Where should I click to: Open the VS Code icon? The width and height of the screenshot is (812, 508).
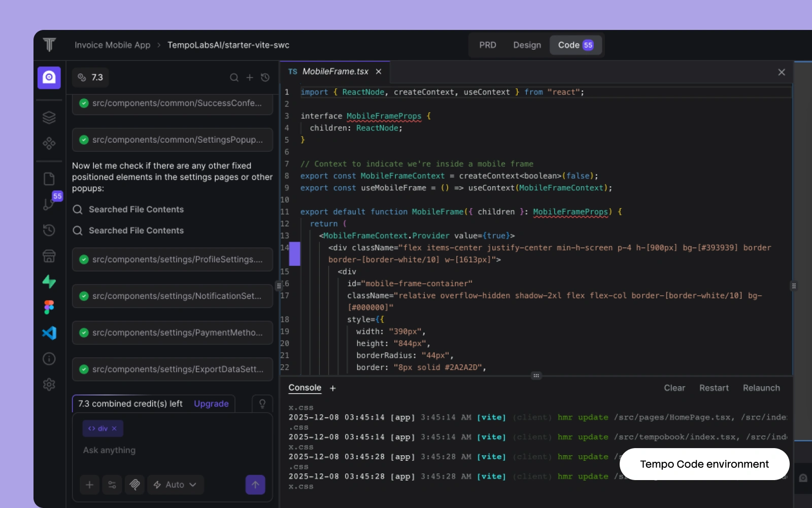[x=49, y=333]
